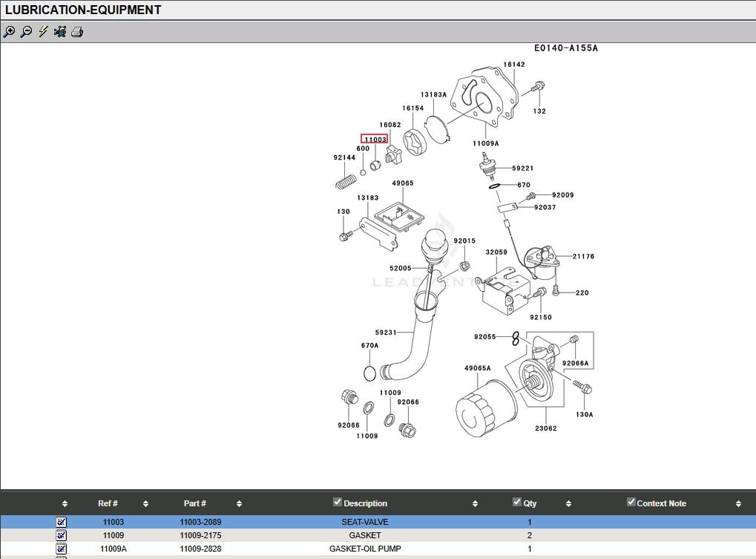756x559 pixels.
Task: Uncheck the Description column checkbox
Action: point(338,503)
